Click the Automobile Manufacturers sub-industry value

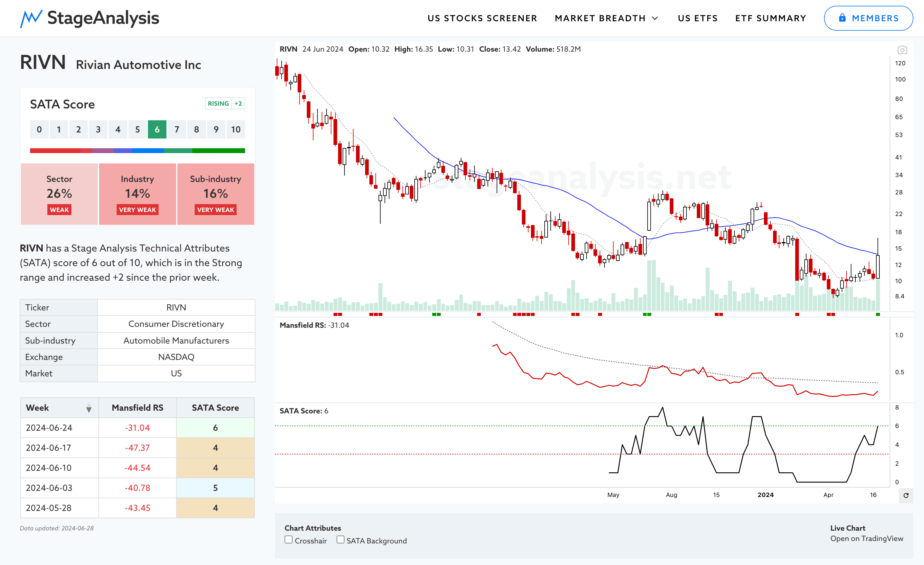[x=176, y=341]
